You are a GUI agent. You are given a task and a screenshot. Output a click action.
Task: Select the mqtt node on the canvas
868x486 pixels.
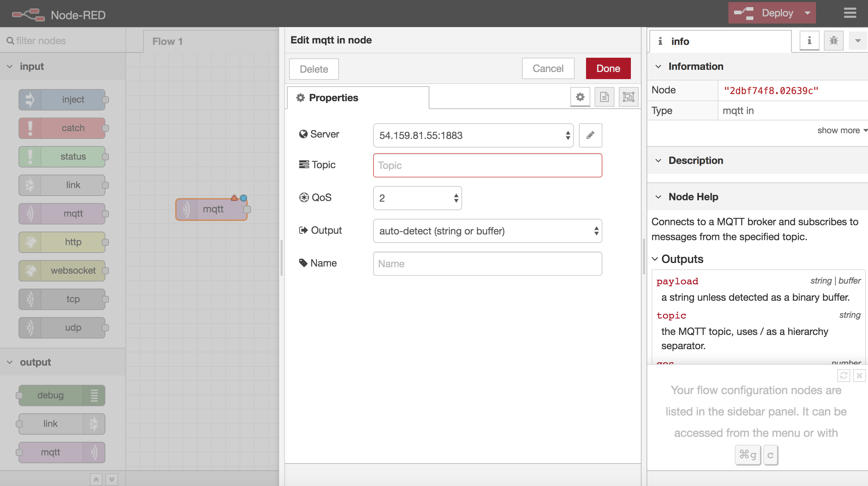click(212, 209)
